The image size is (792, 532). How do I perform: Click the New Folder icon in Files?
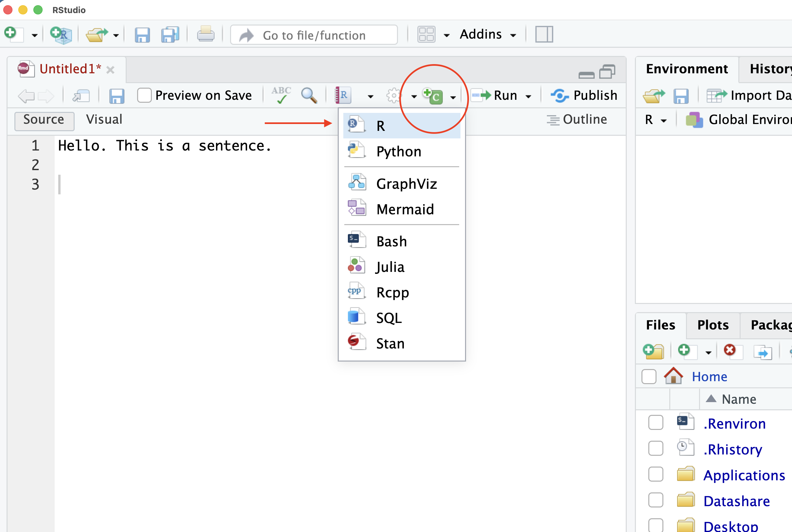tap(653, 351)
